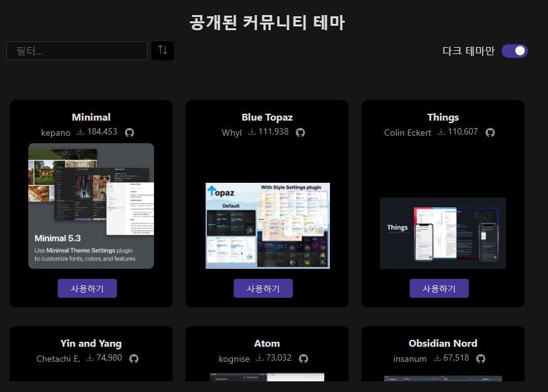Click author name insanum

tap(410, 359)
